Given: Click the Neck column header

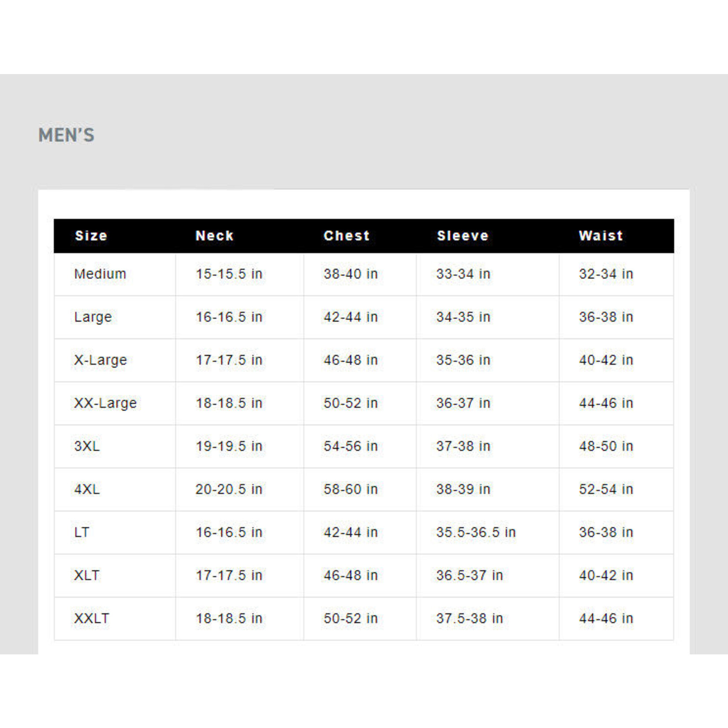Looking at the screenshot, I should (x=214, y=236).
